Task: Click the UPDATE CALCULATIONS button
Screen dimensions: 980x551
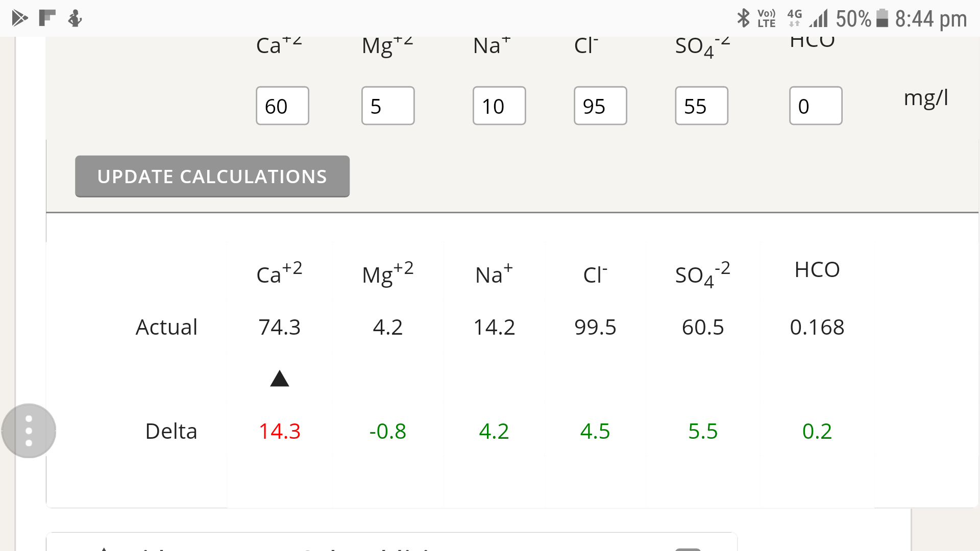Action: (212, 176)
